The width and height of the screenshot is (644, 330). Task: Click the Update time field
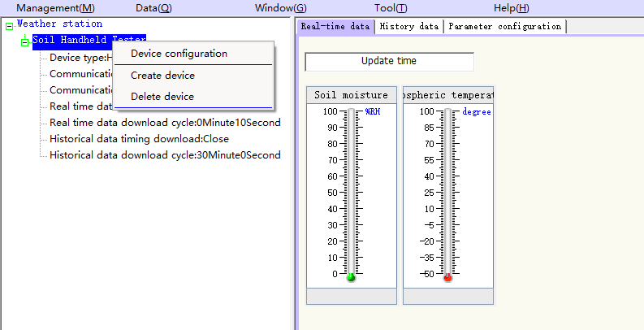(388, 61)
